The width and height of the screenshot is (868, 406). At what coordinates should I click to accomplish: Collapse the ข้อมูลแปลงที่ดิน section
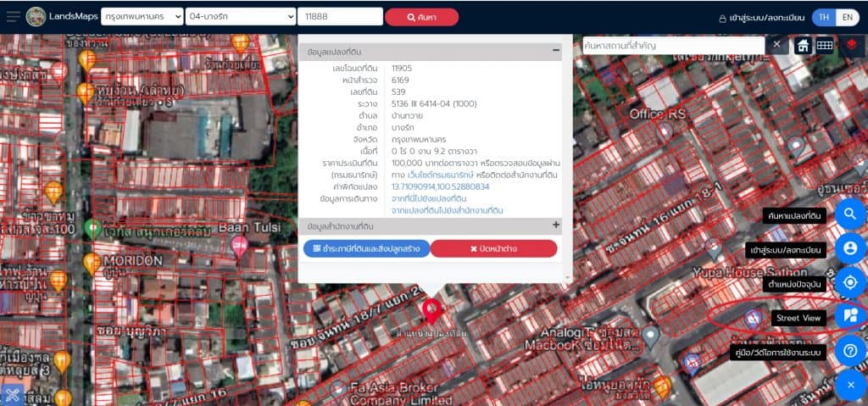(x=556, y=51)
